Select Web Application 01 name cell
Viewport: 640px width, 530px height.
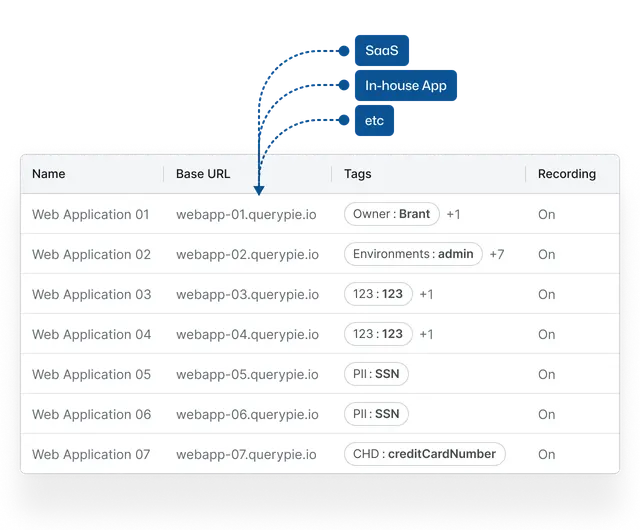pyautogui.click(x=91, y=214)
